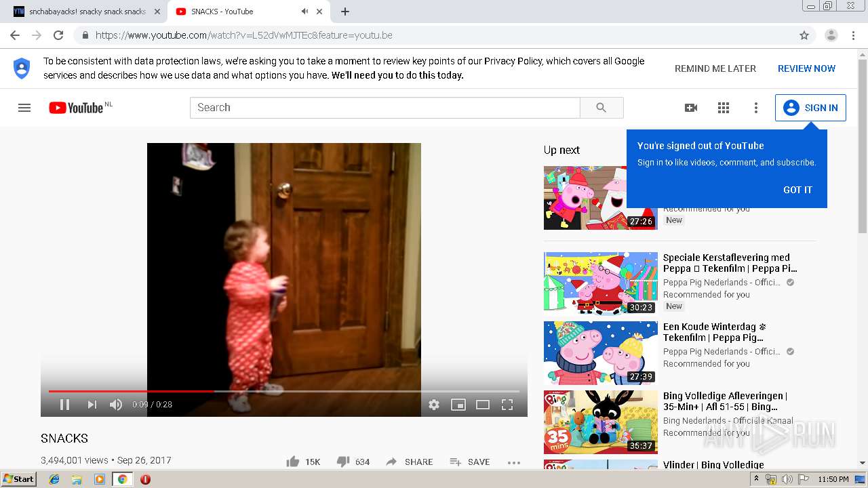Open the first Peppa Pig thumbnail 27:26
The width and height of the screenshot is (868, 488).
coord(601,198)
